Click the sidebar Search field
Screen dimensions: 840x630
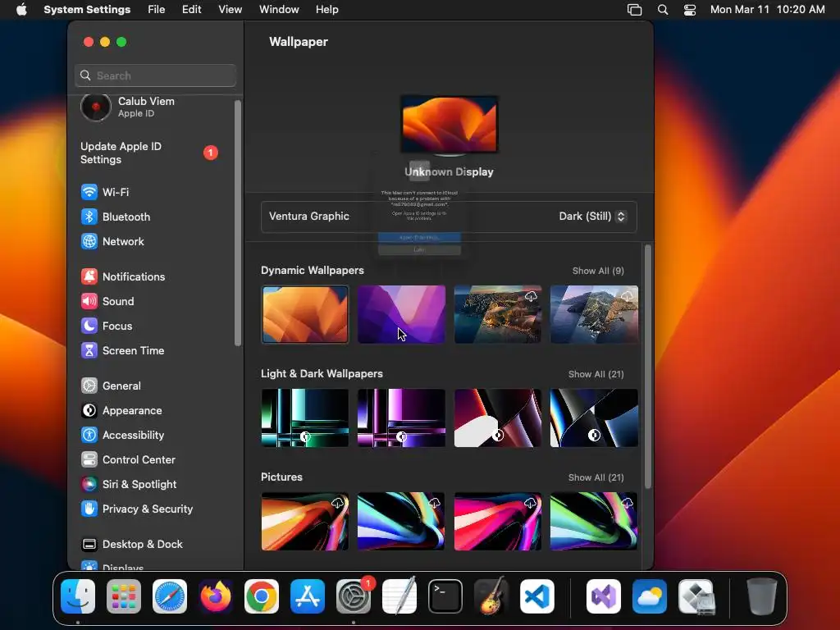click(155, 75)
